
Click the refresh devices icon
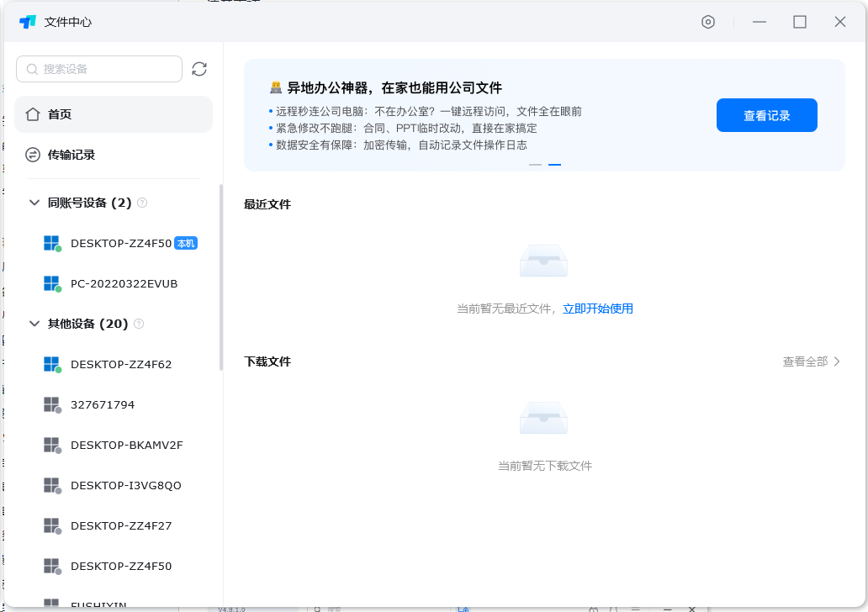[199, 69]
